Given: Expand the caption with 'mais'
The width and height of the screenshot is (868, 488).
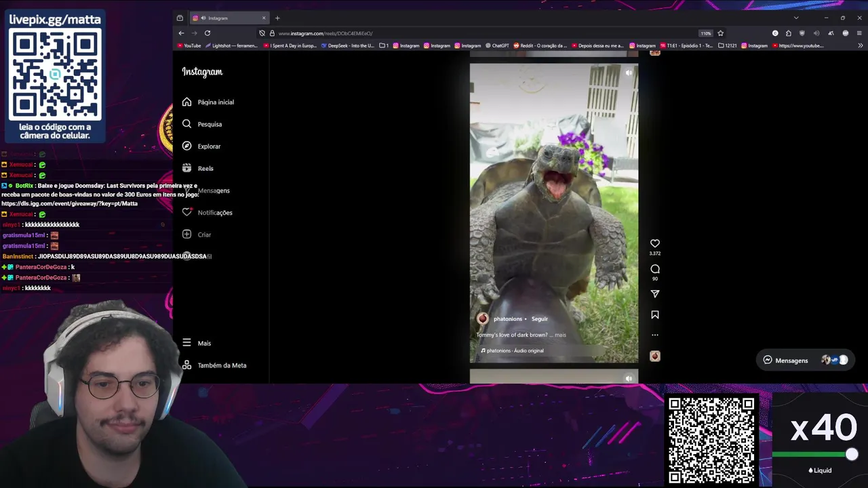Looking at the screenshot, I should tap(560, 335).
